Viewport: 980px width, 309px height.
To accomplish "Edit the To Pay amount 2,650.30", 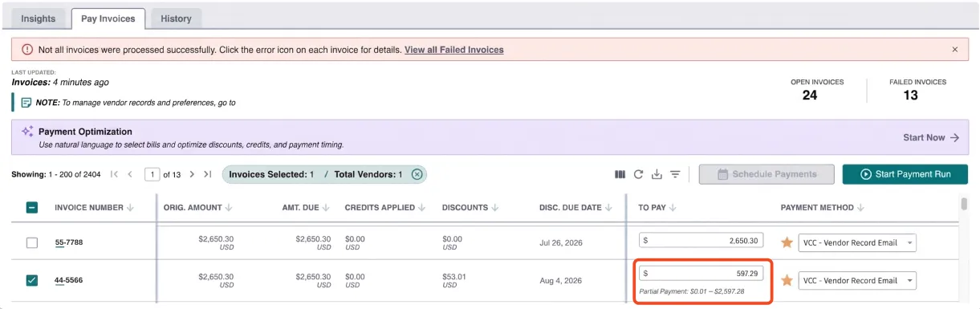I will pyautogui.click(x=701, y=240).
